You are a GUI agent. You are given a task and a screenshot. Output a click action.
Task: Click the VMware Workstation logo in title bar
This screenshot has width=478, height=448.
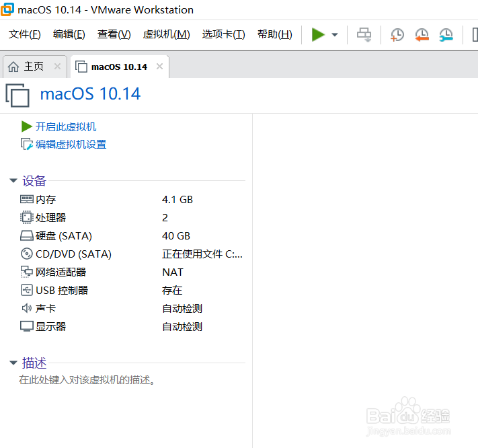coord(7,9)
